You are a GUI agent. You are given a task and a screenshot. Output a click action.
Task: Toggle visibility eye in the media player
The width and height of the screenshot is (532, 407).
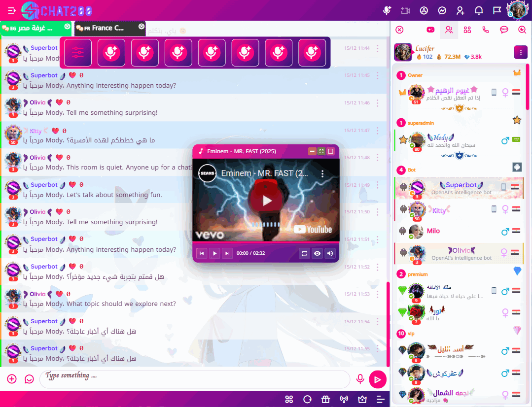click(317, 253)
